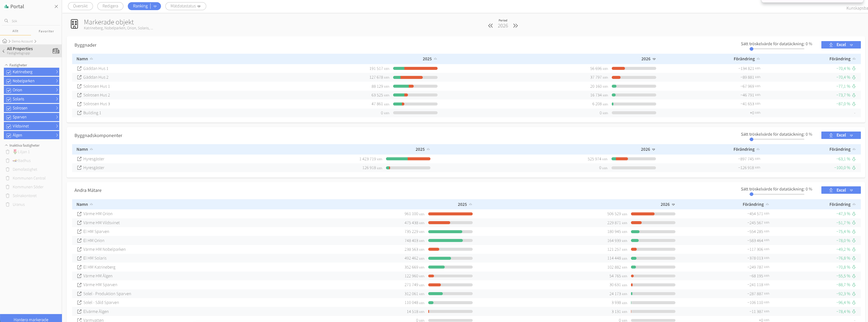The width and height of the screenshot is (868, 322).
Task: Click the trash icon beside Kommunen Central
Action: pos(8,178)
